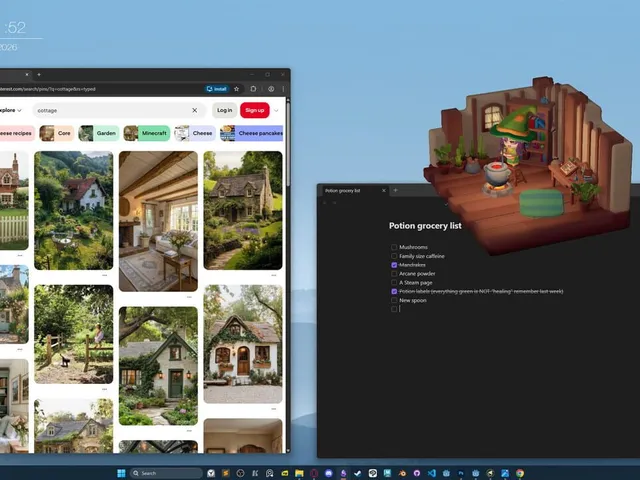Click the Log in button
This screenshot has height=480, width=640.
[224, 110]
